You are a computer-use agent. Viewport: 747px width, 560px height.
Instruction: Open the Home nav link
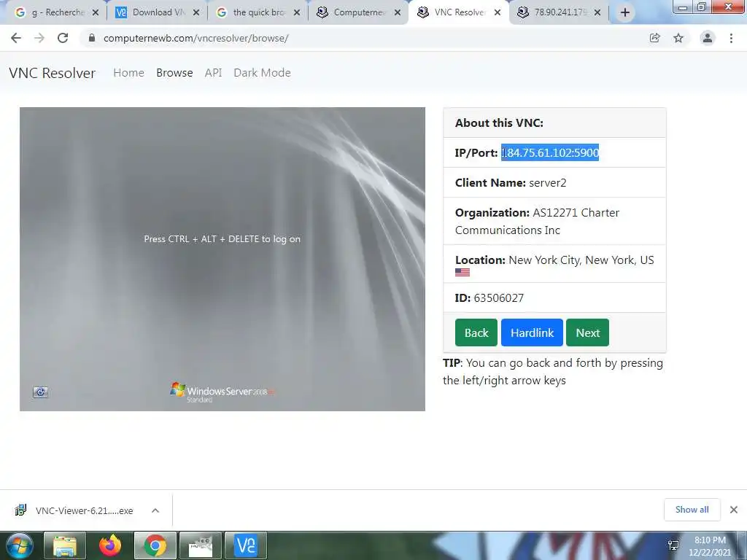click(x=128, y=73)
